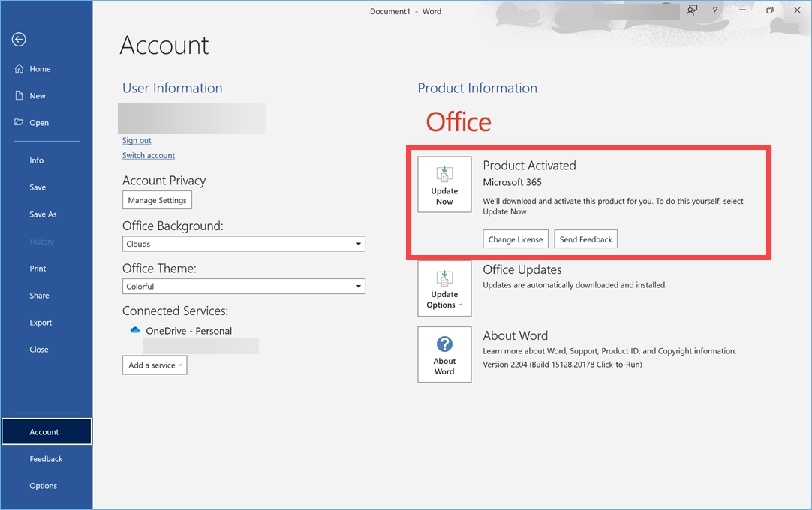Open the Open file page in sidebar
The height and width of the screenshot is (510, 812).
(x=38, y=123)
